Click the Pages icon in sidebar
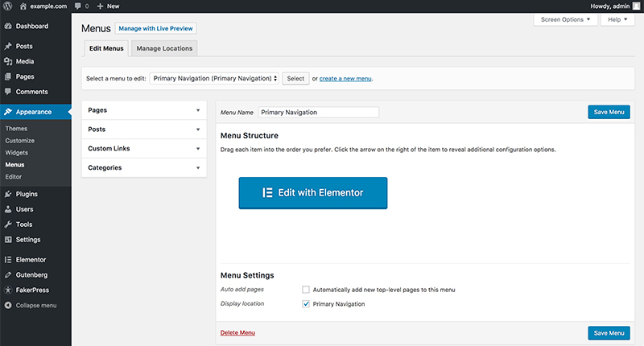This screenshot has height=346, width=644. (x=8, y=76)
